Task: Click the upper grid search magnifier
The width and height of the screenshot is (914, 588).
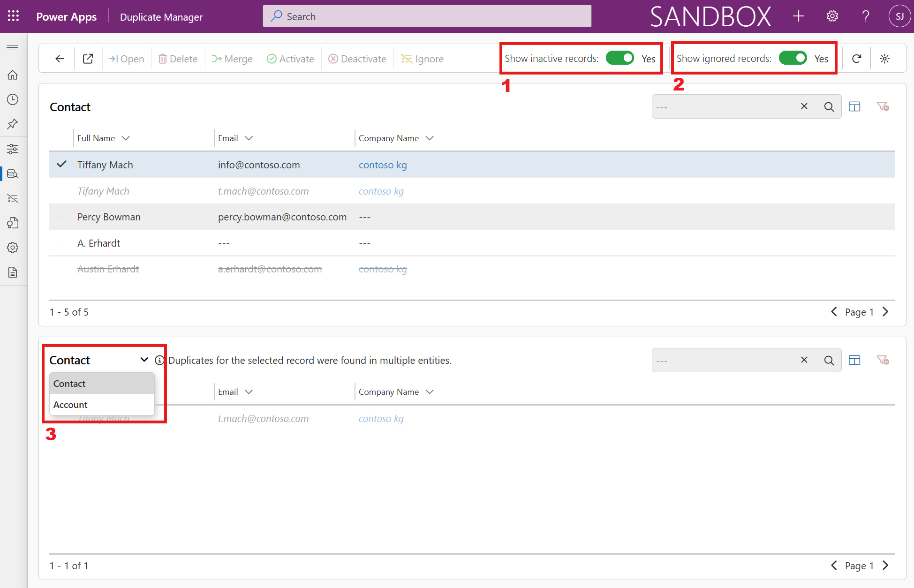Action: click(x=829, y=107)
